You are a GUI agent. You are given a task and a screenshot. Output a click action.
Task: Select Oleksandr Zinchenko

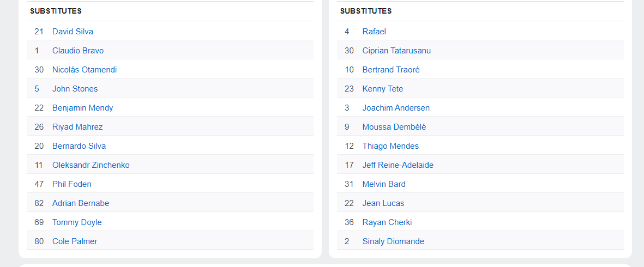pyautogui.click(x=91, y=165)
